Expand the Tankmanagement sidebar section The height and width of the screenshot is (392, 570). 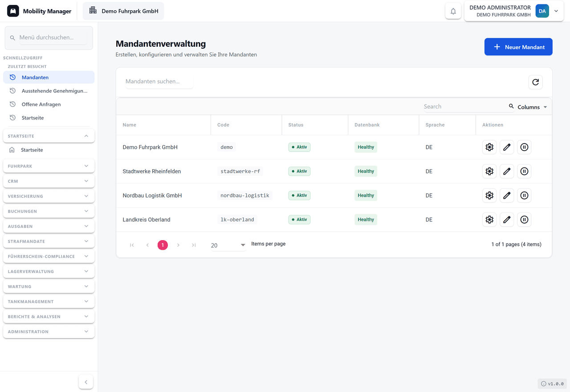(x=49, y=302)
